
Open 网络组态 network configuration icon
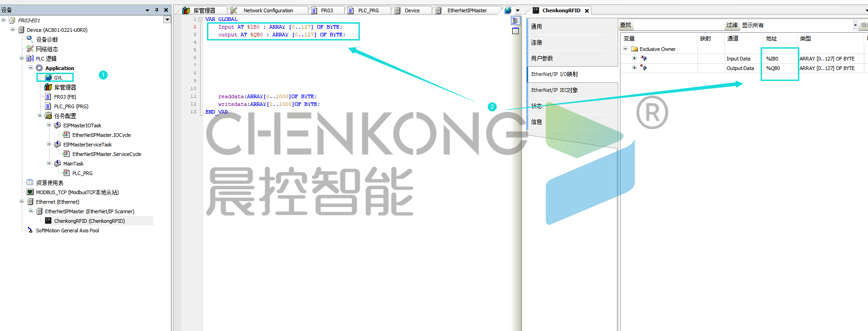pos(30,49)
